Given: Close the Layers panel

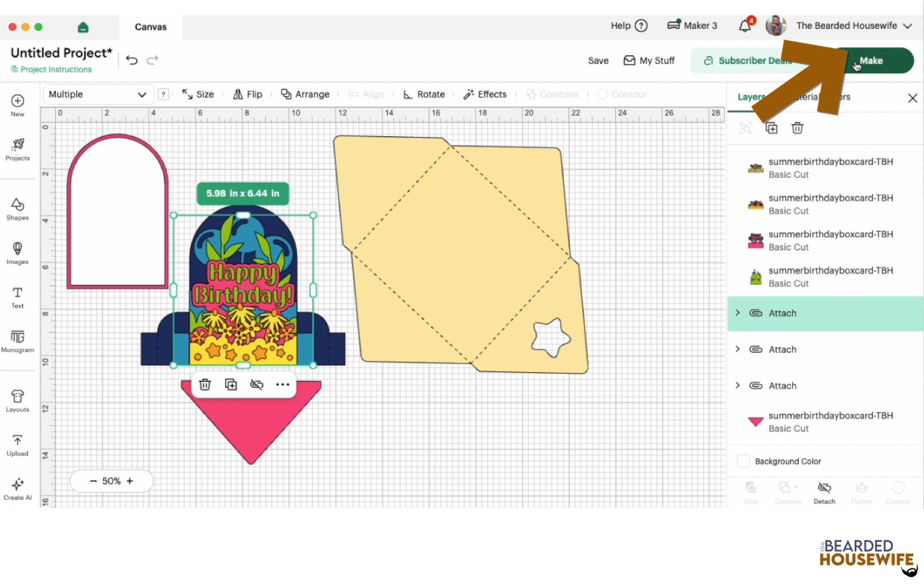Looking at the screenshot, I should click(x=912, y=98).
